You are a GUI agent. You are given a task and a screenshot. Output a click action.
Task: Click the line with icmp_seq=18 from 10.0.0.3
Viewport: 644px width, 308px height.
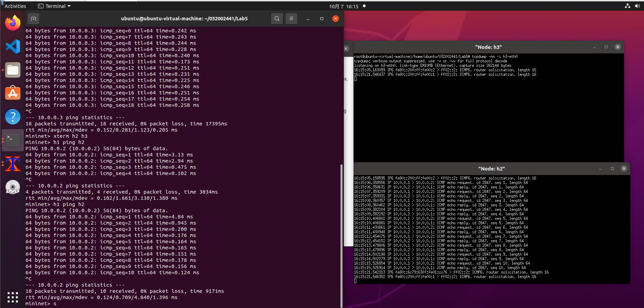tap(112, 105)
